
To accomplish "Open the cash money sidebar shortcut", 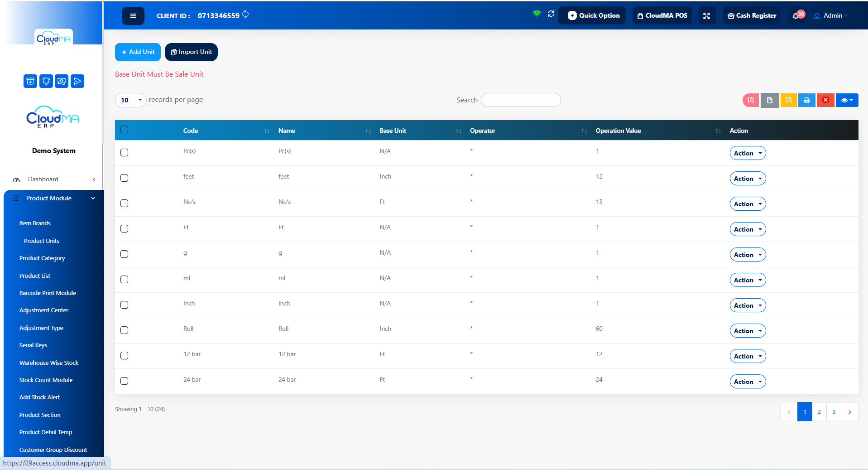I will coord(62,81).
